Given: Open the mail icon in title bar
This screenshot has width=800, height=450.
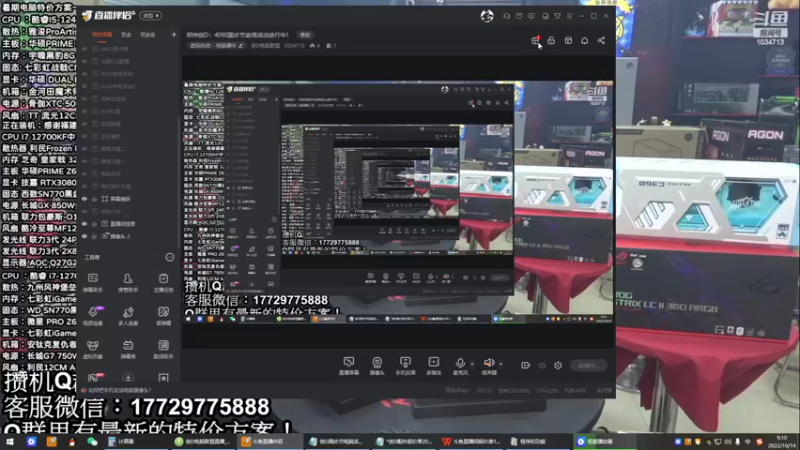Looking at the screenshot, I should click(519, 16).
